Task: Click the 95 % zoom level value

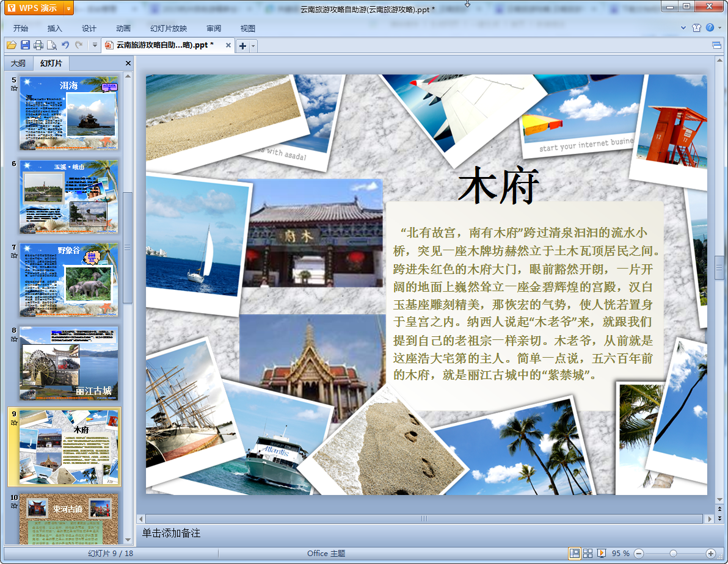Action: pyautogui.click(x=621, y=554)
